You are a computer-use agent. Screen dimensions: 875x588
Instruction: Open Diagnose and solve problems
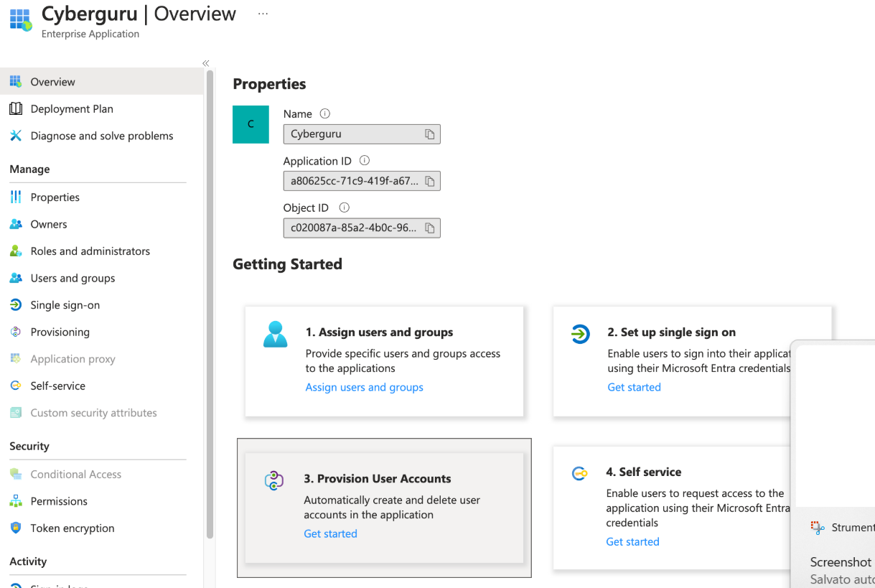[102, 136]
